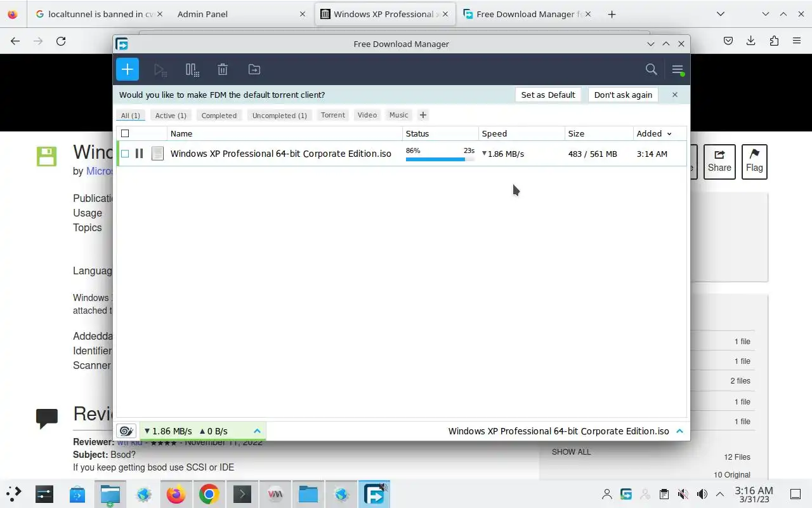Open the clipboard tray icon
The image size is (812, 508).
point(664,494)
